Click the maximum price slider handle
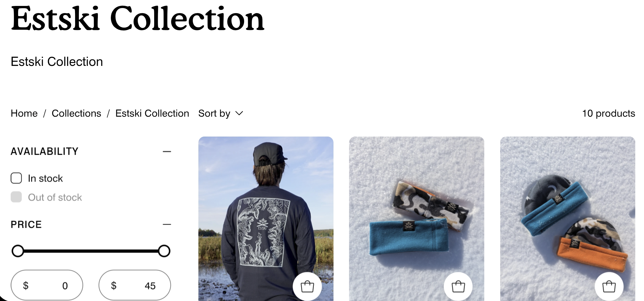 click(x=164, y=251)
